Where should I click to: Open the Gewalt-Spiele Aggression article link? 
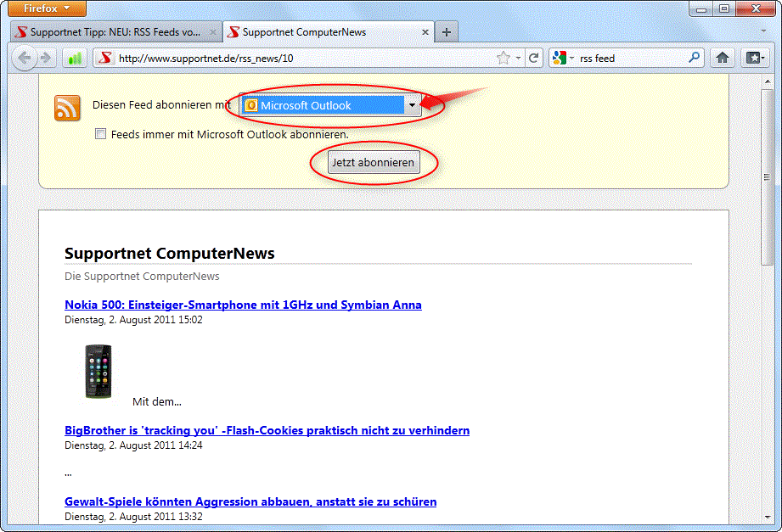click(x=250, y=501)
